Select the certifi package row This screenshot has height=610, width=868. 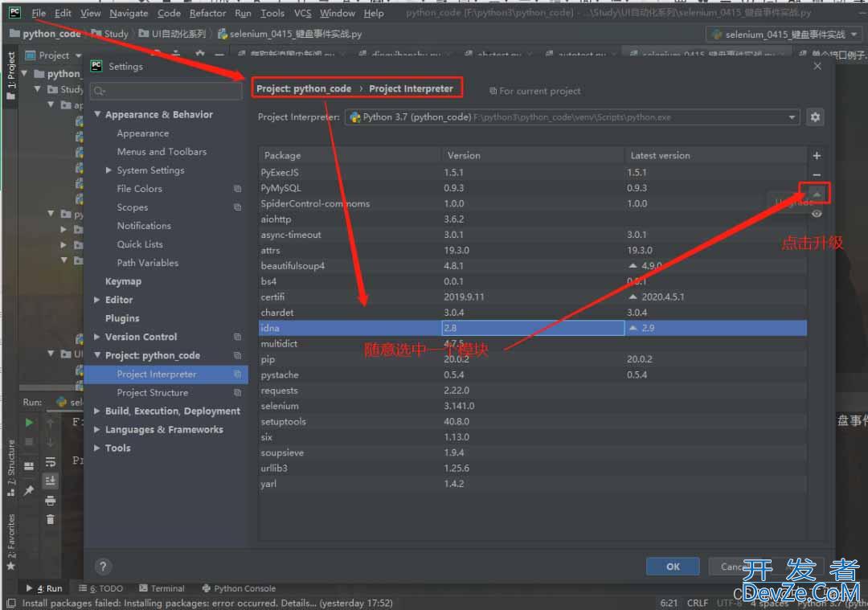(x=533, y=297)
